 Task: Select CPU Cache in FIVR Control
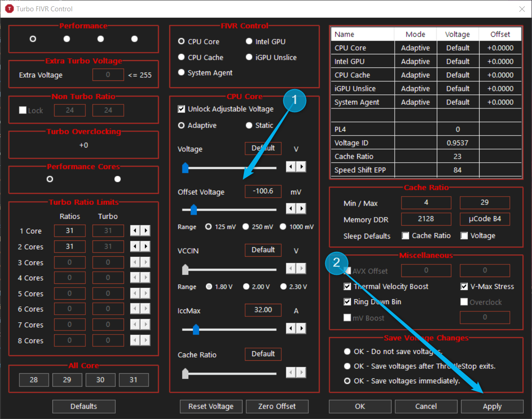181,57
